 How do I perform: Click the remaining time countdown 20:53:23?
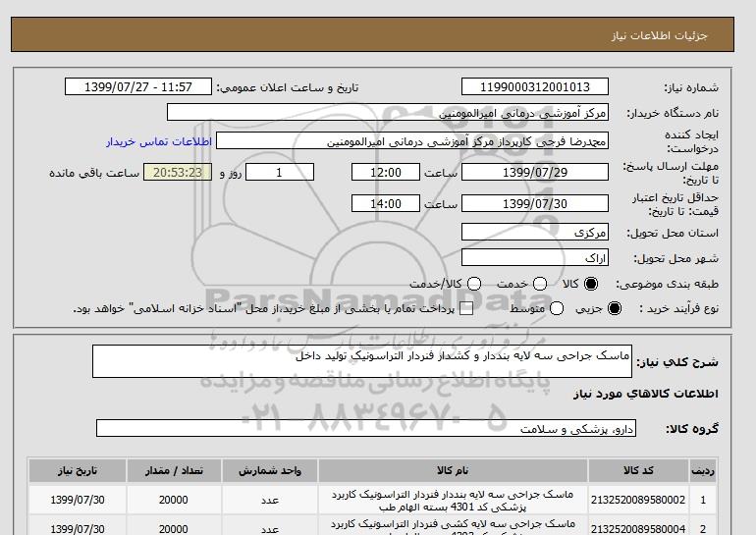[x=178, y=172]
